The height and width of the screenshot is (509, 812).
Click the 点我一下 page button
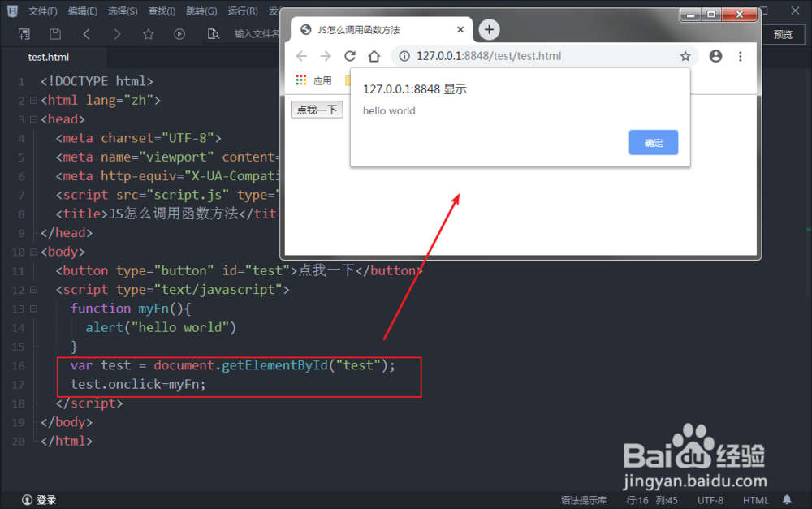(x=317, y=110)
